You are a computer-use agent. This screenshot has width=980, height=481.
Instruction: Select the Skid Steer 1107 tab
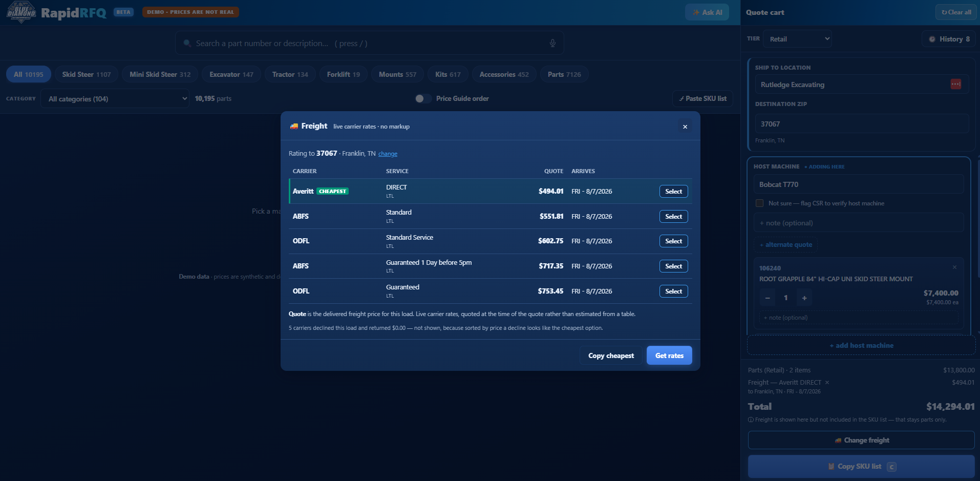click(x=87, y=74)
